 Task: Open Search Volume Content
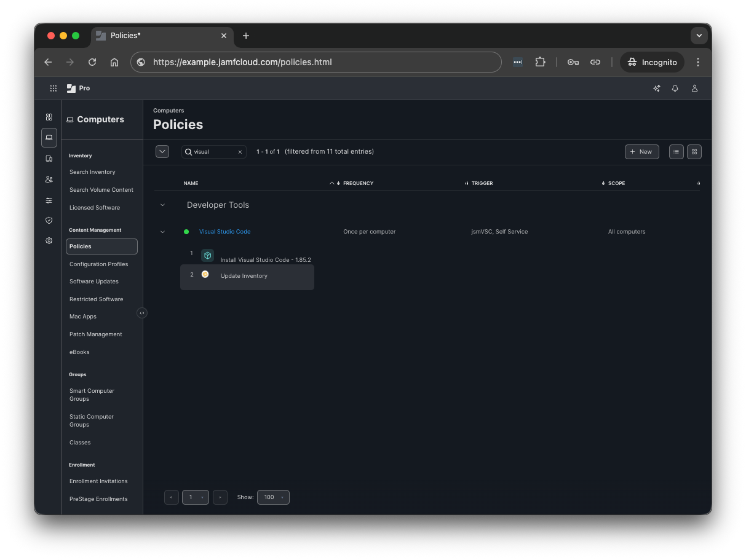click(101, 190)
